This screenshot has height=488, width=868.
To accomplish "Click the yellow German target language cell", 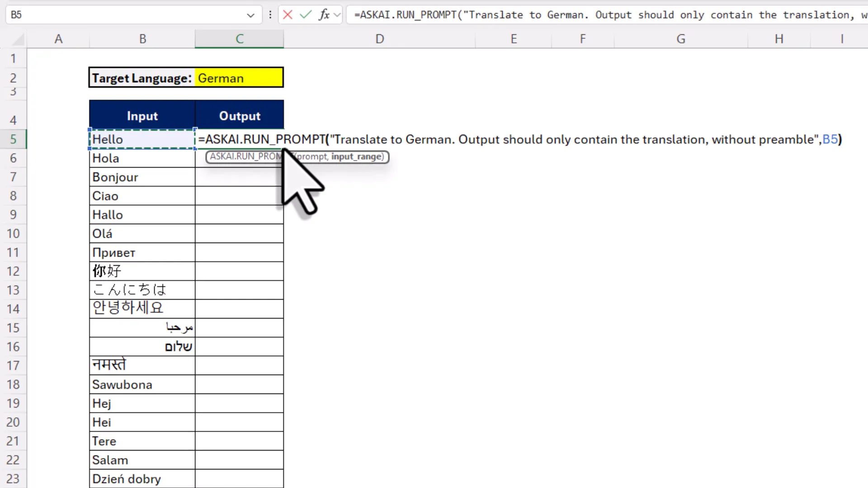I will click(x=239, y=78).
